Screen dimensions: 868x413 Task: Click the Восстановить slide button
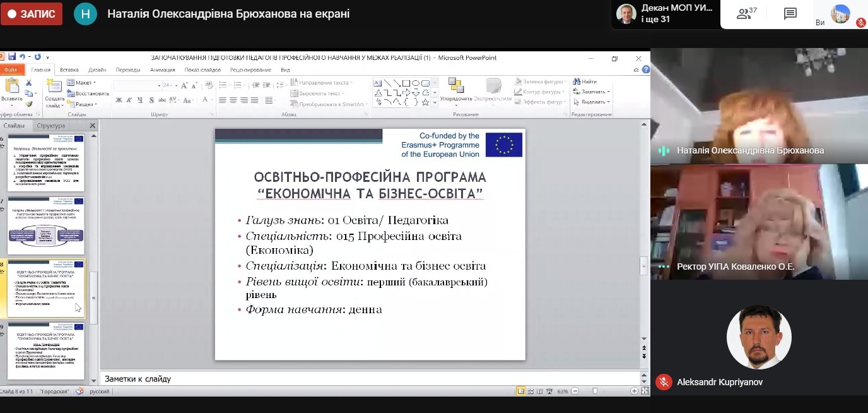(88, 93)
